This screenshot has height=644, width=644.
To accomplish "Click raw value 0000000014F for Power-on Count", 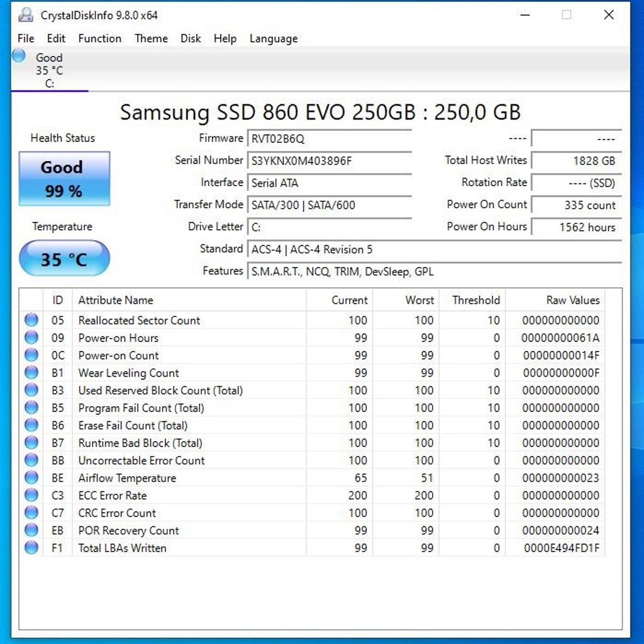I will [x=561, y=355].
